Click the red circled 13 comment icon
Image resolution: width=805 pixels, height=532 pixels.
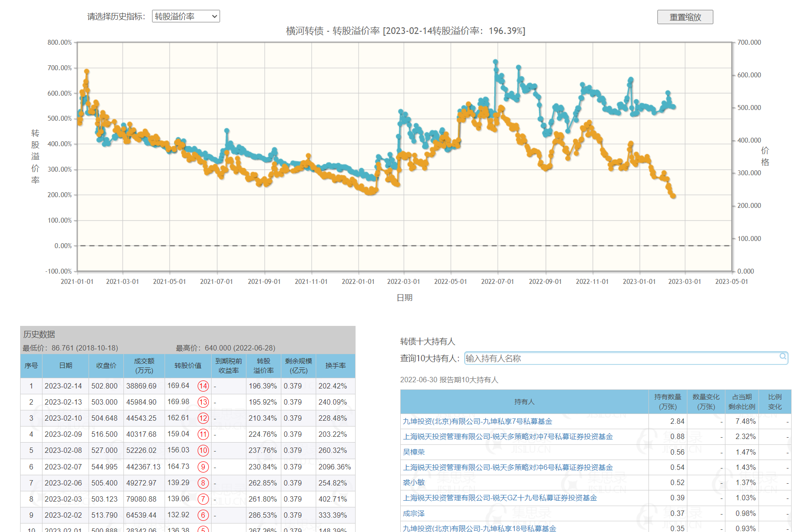click(203, 402)
